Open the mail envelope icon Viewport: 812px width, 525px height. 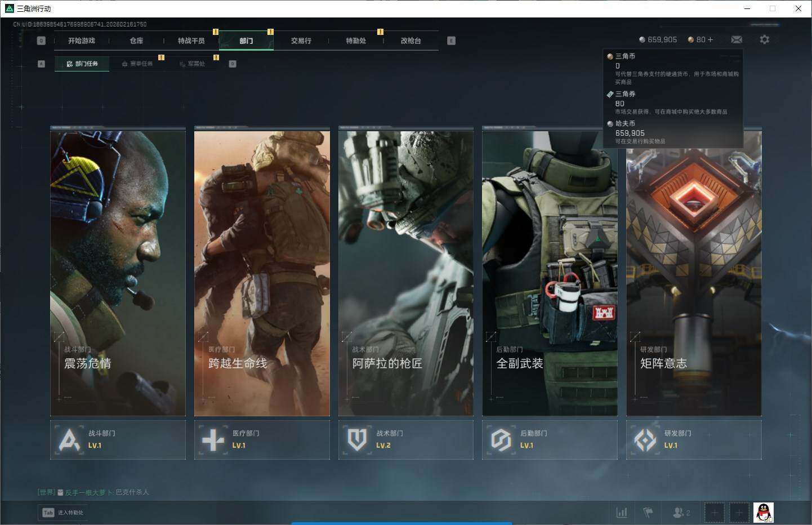pyautogui.click(x=736, y=39)
